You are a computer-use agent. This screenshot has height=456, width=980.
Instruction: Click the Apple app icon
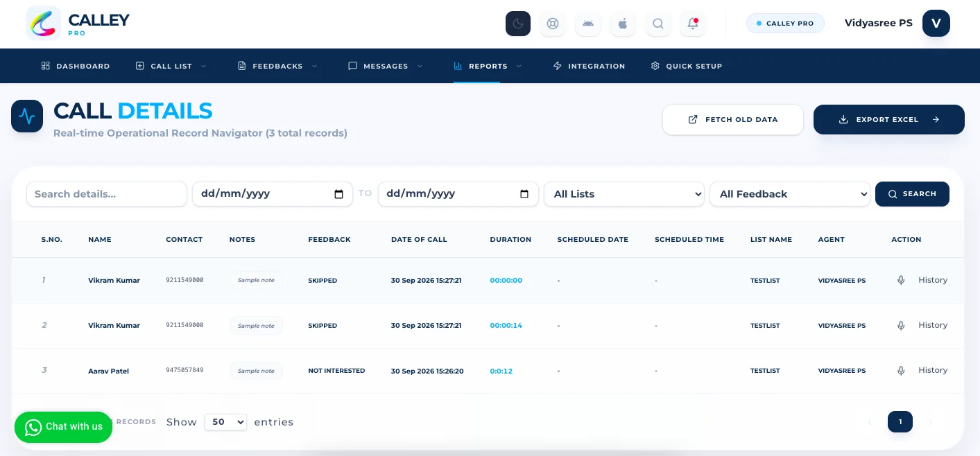coord(623,24)
